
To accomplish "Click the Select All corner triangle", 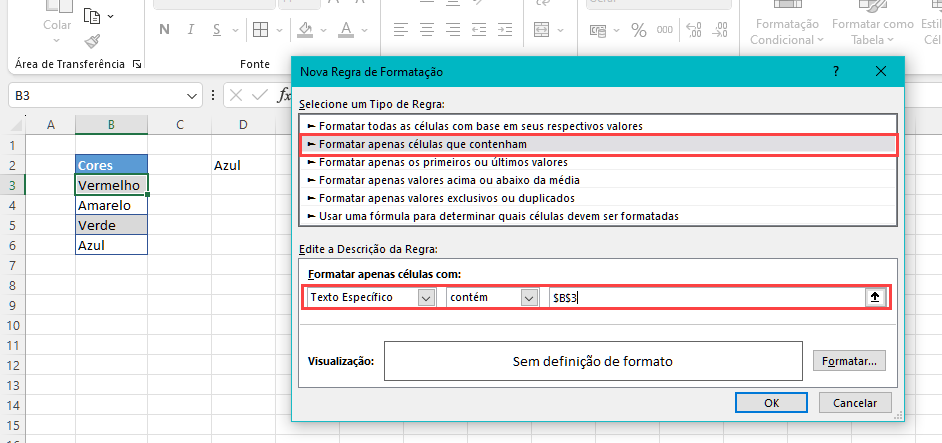I will [16, 125].
